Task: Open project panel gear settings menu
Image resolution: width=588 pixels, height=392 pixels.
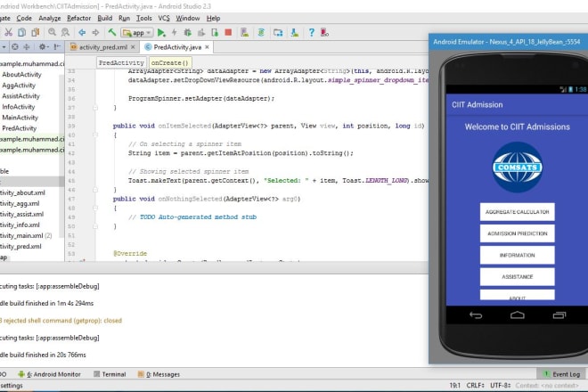Action: tap(43, 47)
